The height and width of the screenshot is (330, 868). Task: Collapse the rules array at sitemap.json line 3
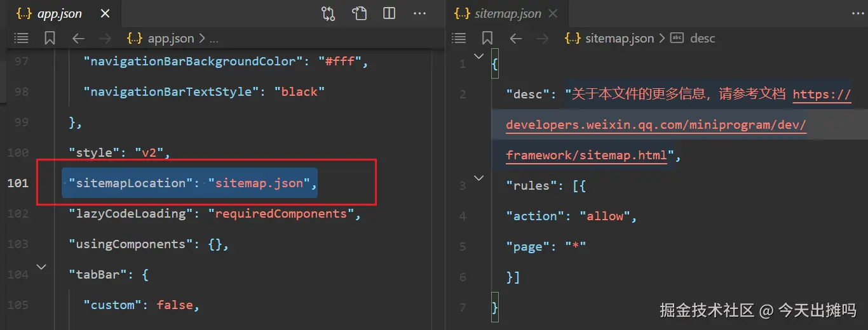click(x=479, y=178)
